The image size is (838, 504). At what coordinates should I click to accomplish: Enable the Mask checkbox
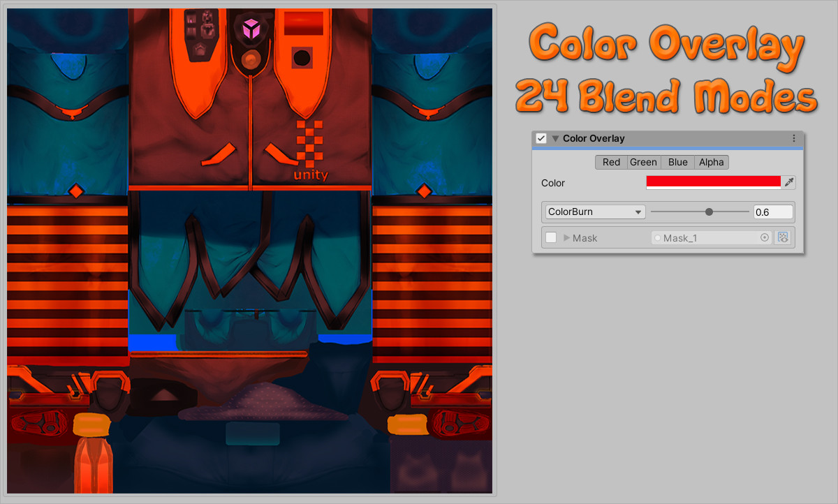pyautogui.click(x=551, y=238)
